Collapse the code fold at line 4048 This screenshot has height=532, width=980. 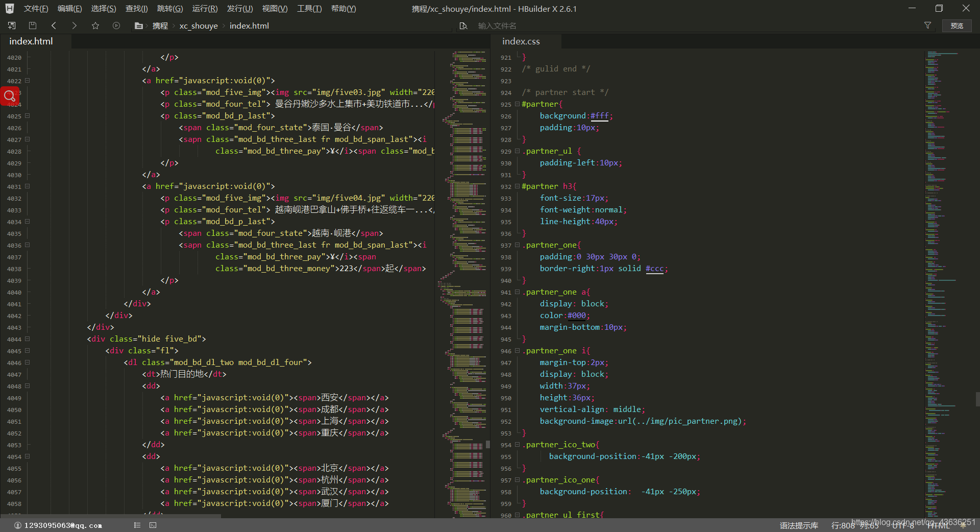(27, 386)
